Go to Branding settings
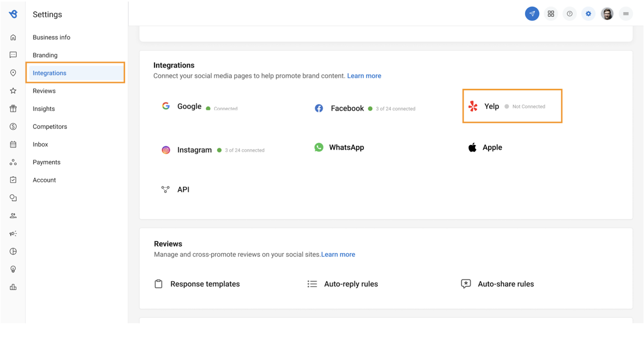The height and width of the screenshot is (362, 644). point(45,55)
